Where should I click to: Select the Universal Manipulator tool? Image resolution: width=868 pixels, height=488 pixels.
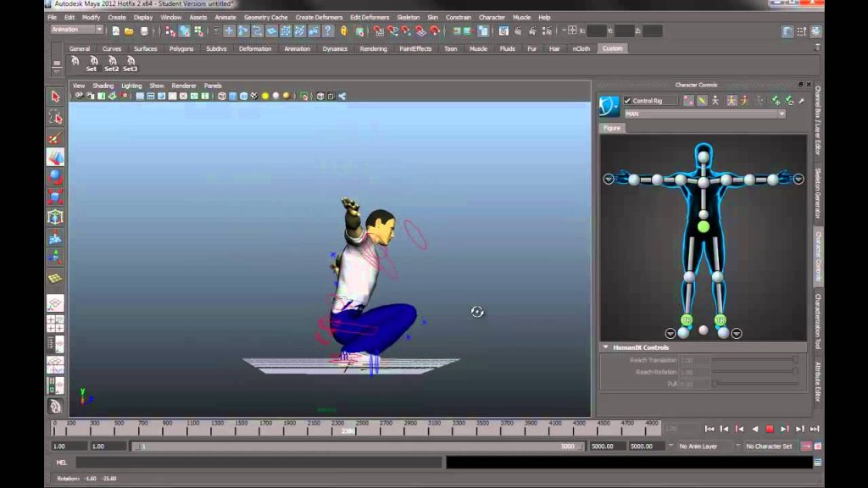pyautogui.click(x=55, y=217)
